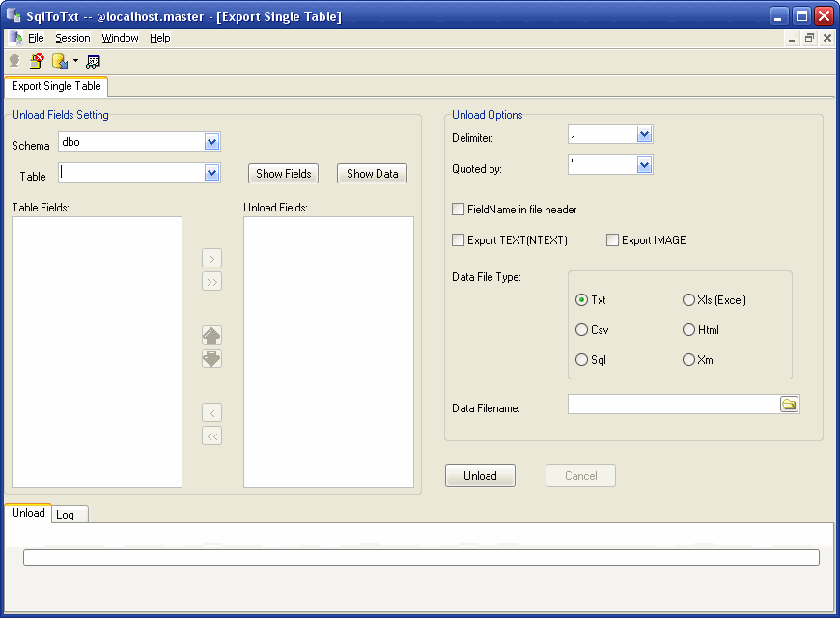840x618 pixels.
Task: Click the single left arrow remove-field button
Action: tap(212, 412)
